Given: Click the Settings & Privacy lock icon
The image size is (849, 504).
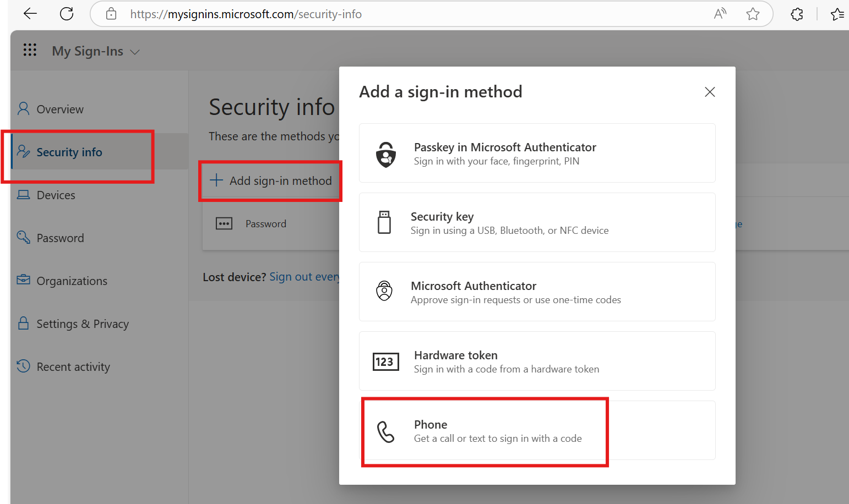Looking at the screenshot, I should (23, 323).
